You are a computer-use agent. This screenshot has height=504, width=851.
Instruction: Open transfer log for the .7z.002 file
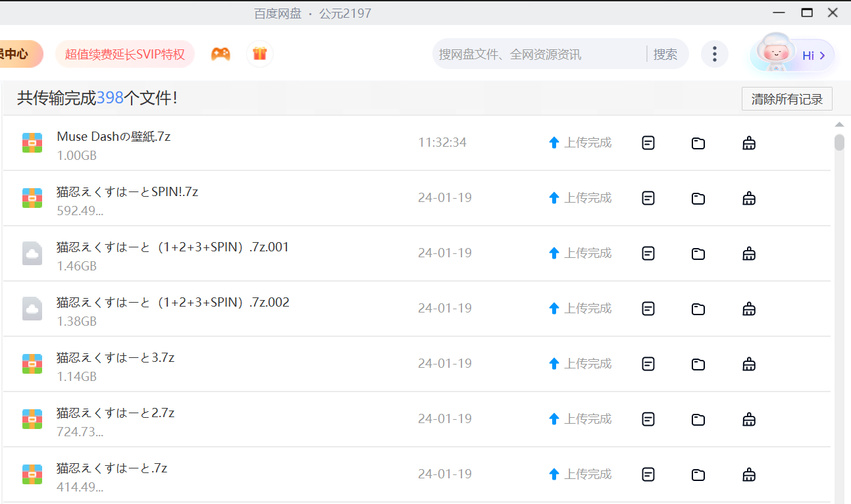click(648, 309)
